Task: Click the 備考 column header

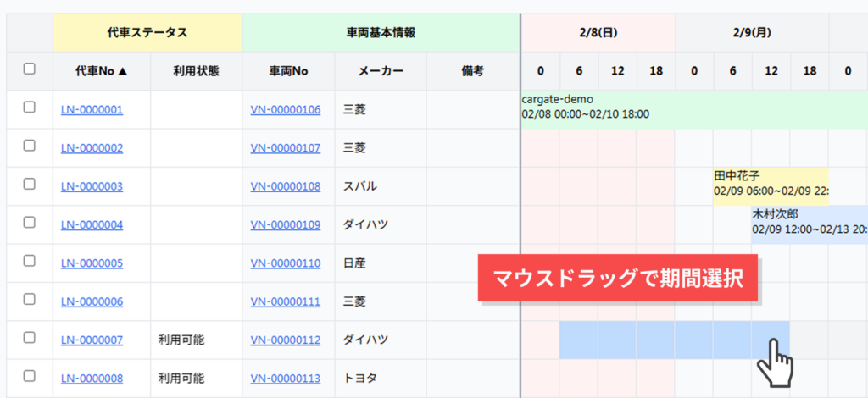Action: tap(472, 71)
